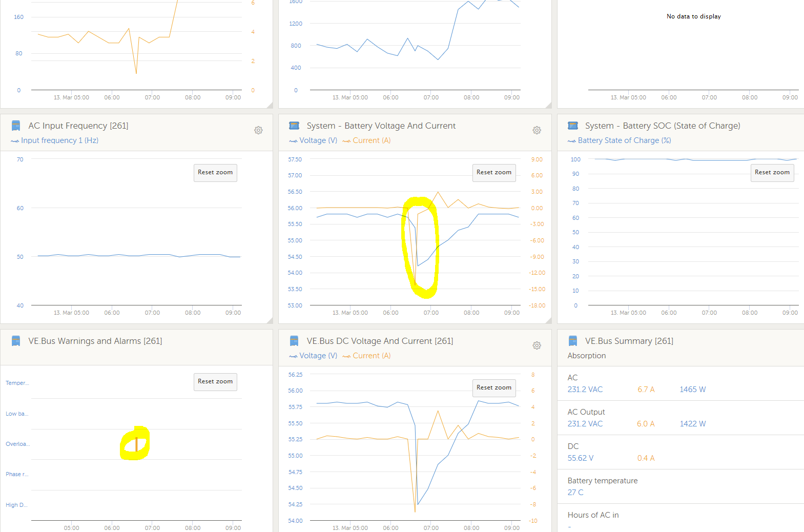Image resolution: width=804 pixels, height=532 pixels.
Task: Reset zoom on VE.Bus DC Voltage And Current chart
Action: point(494,388)
